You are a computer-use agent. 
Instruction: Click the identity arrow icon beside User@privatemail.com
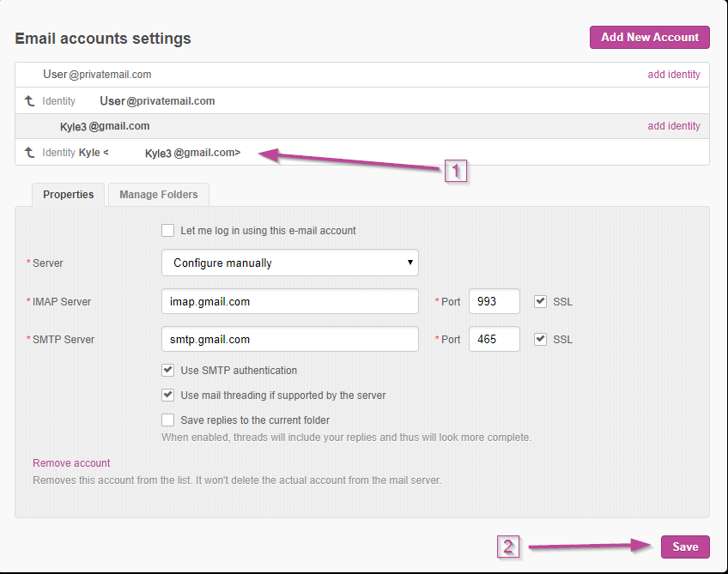click(29, 101)
